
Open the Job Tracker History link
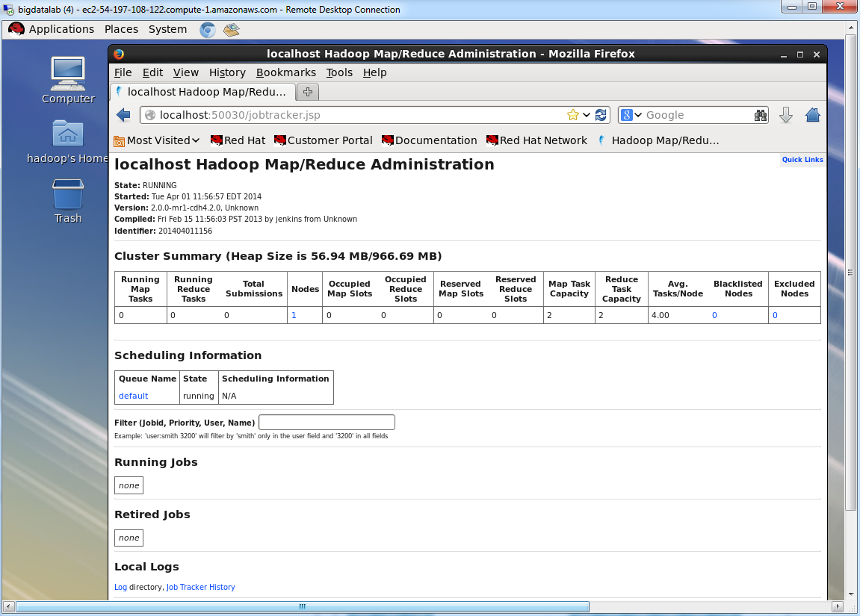tap(200, 587)
